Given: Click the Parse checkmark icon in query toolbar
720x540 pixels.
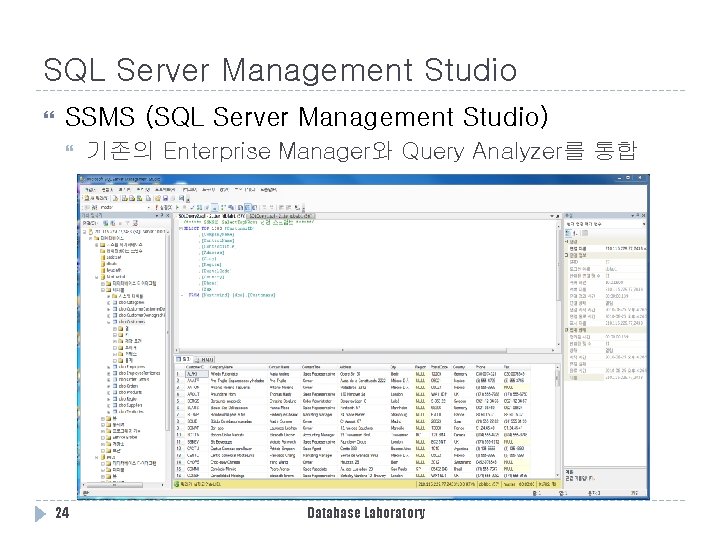Looking at the screenshot, I should [192, 208].
